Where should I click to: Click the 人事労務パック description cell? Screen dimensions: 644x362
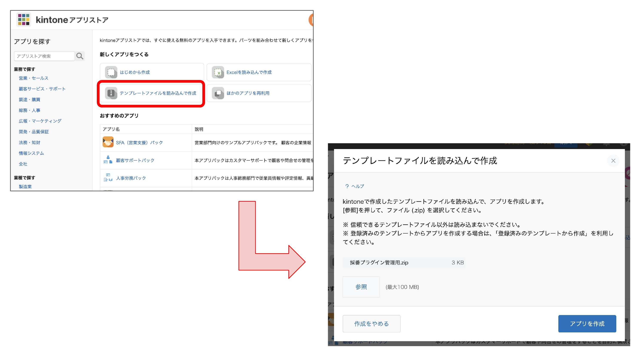pyautogui.click(x=253, y=178)
